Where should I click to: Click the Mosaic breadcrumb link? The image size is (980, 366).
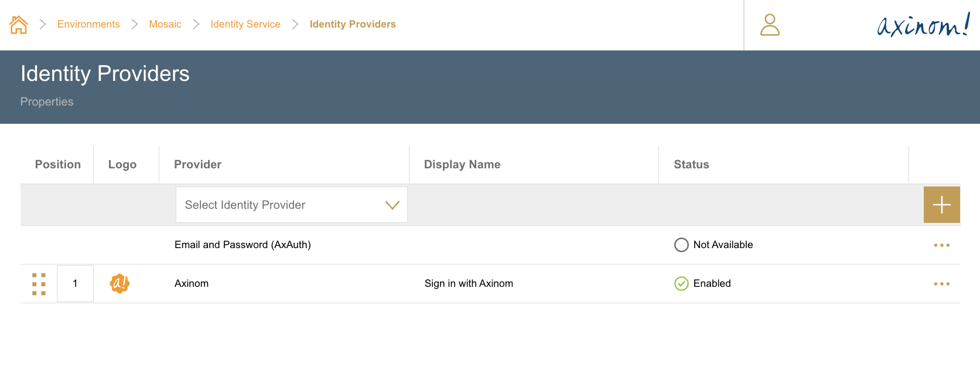click(165, 24)
